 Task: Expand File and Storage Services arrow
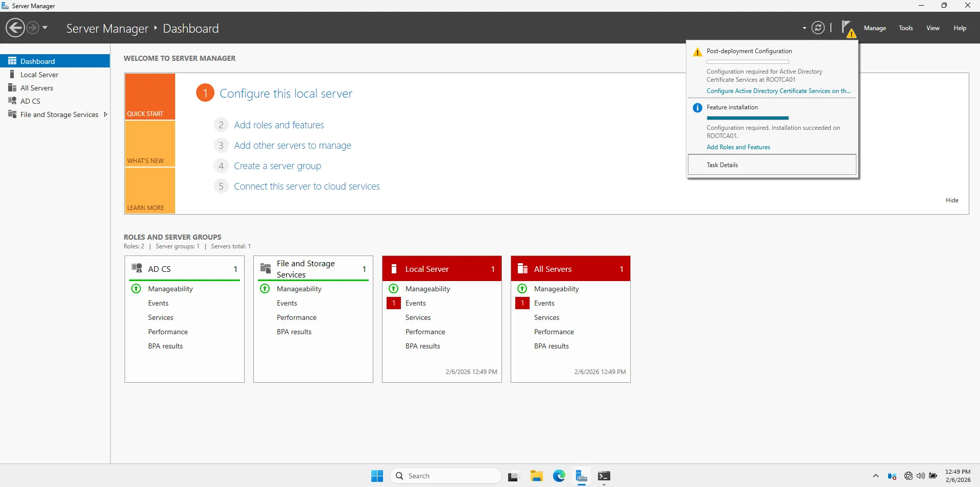click(106, 114)
